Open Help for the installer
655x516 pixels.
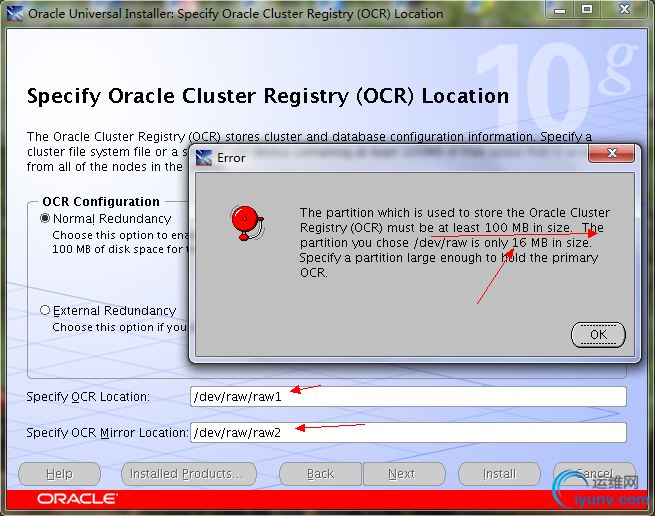tap(59, 474)
